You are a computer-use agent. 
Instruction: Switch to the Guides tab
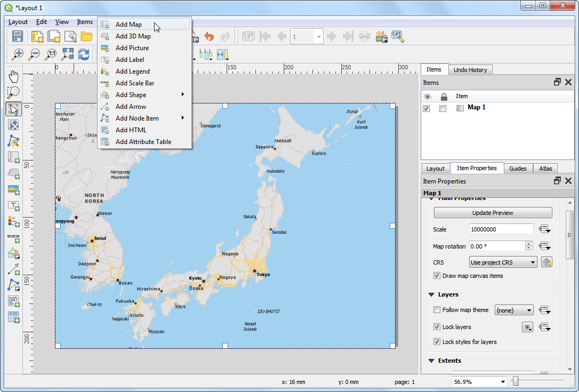[x=517, y=169]
